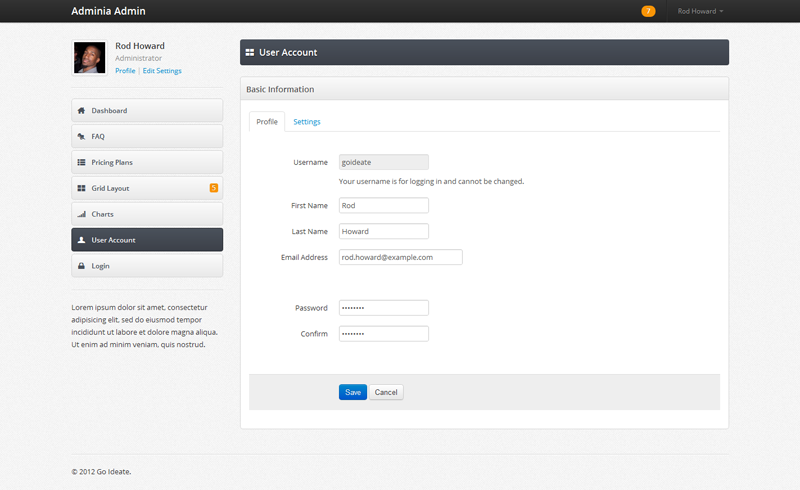Switch to the Settings tab
800x490 pixels.
(307, 121)
